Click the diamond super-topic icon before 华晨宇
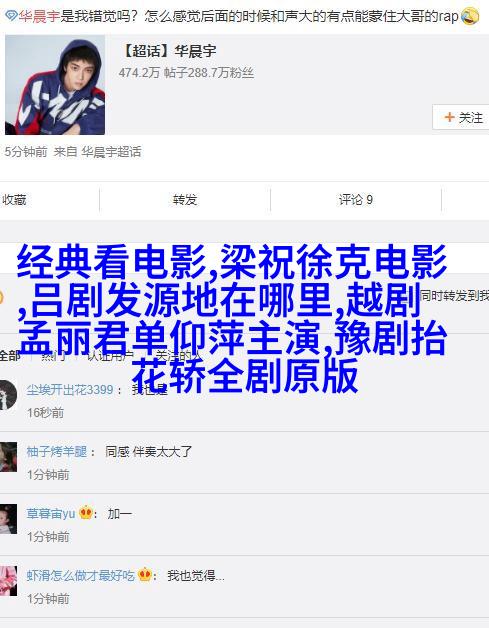This screenshot has width=489, height=628. click(x=10, y=16)
